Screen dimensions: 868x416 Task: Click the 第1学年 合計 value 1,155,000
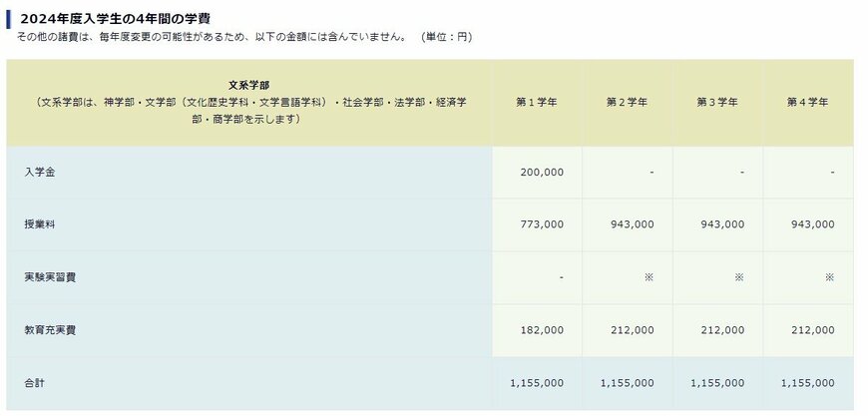point(537,383)
